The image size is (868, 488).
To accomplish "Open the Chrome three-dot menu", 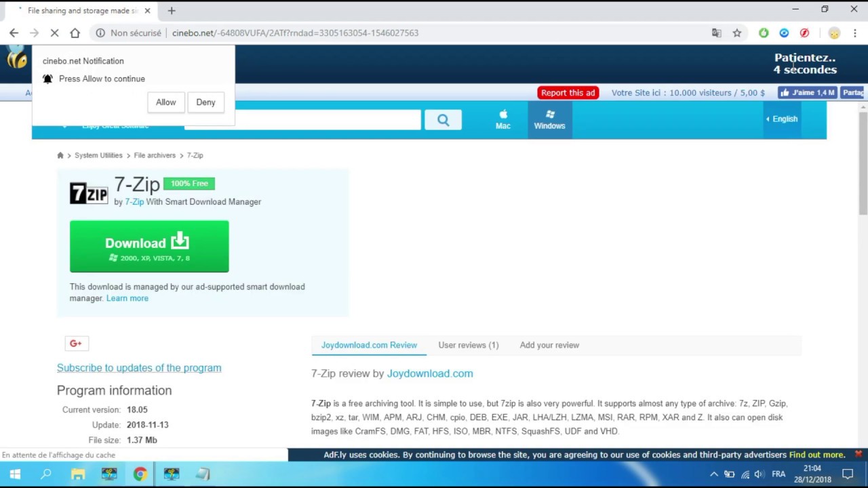I will point(854,33).
